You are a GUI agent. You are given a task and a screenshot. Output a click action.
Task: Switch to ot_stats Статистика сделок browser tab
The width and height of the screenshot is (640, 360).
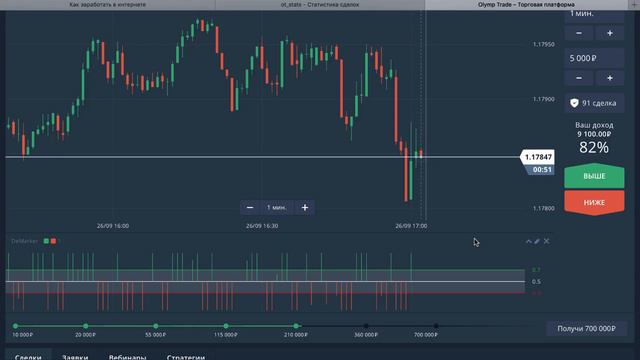pos(320,5)
